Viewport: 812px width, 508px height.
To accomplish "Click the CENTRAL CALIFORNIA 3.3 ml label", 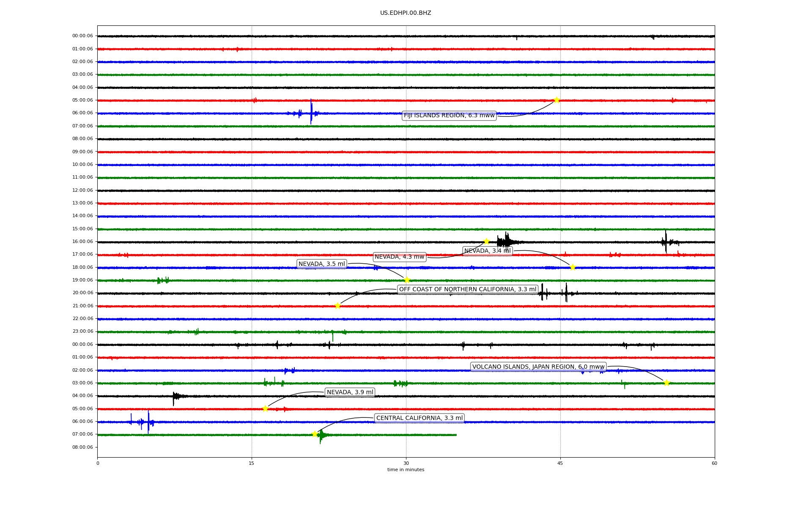I will (420, 418).
